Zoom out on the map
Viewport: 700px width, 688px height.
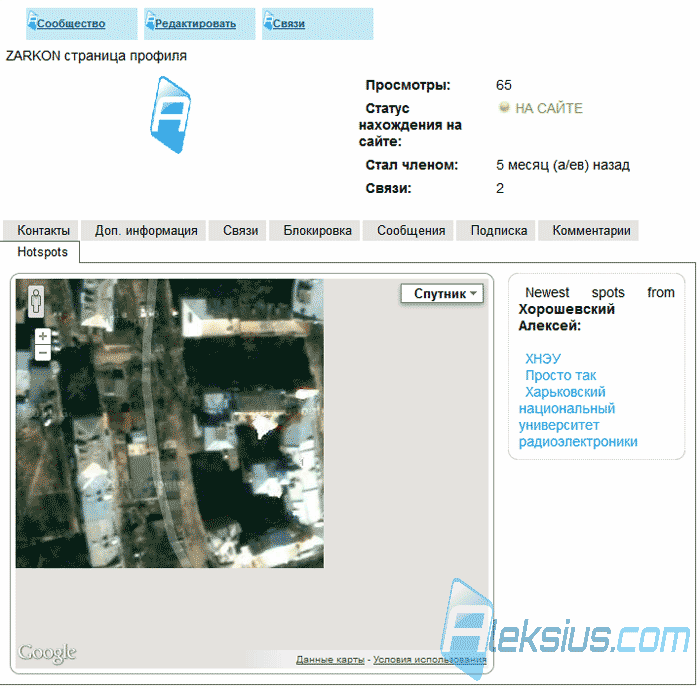point(43,353)
